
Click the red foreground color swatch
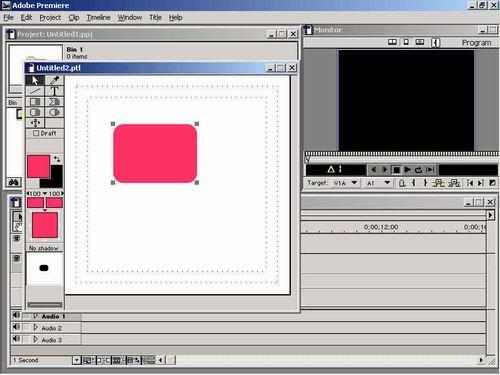[x=38, y=166]
